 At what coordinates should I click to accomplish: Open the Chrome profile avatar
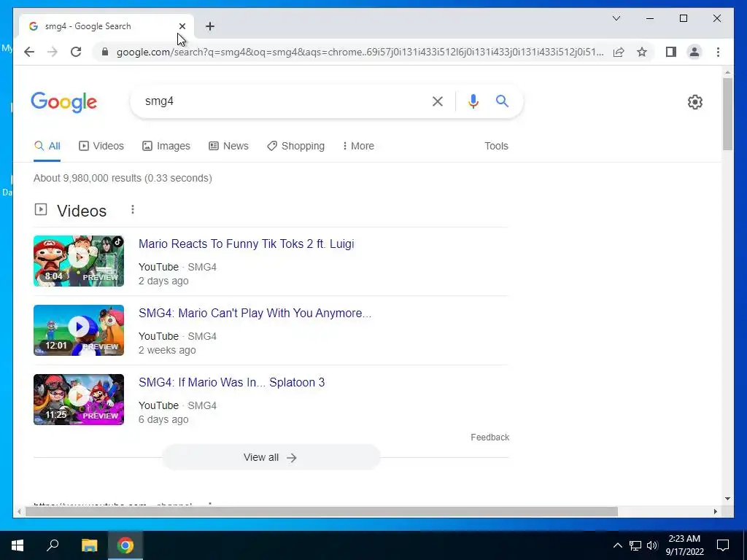(694, 52)
